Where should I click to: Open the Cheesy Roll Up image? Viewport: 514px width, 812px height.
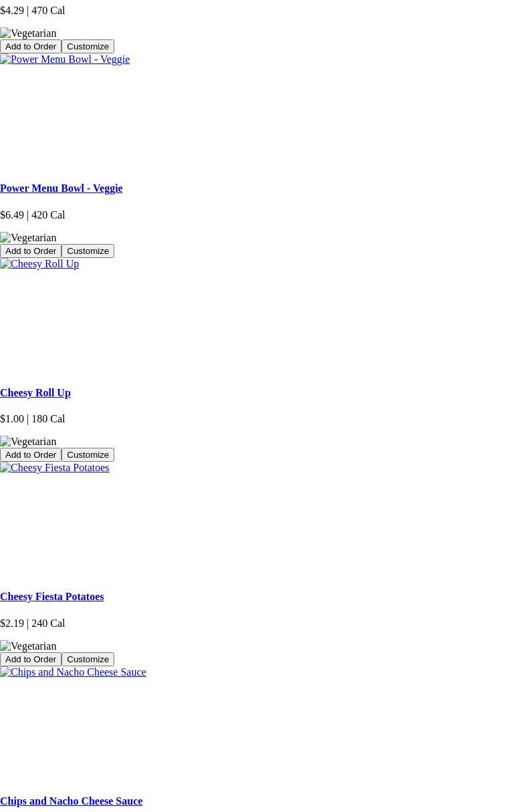(x=39, y=264)
